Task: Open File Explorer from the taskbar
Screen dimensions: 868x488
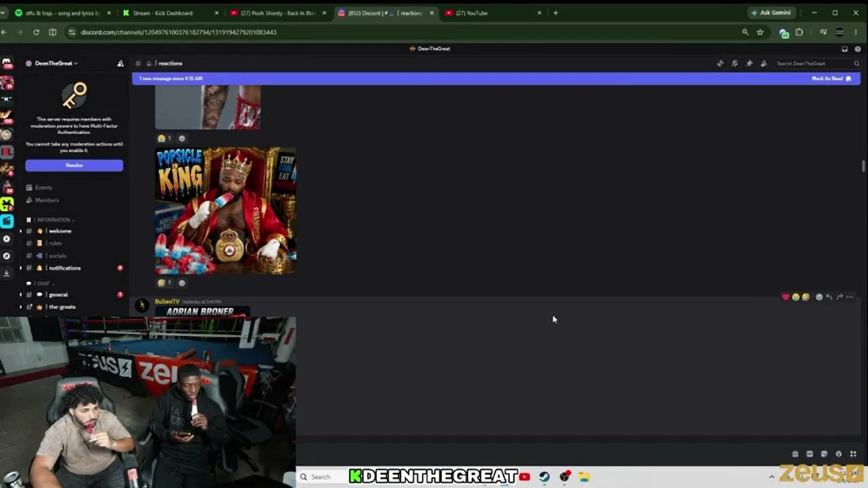Action: 584,477
